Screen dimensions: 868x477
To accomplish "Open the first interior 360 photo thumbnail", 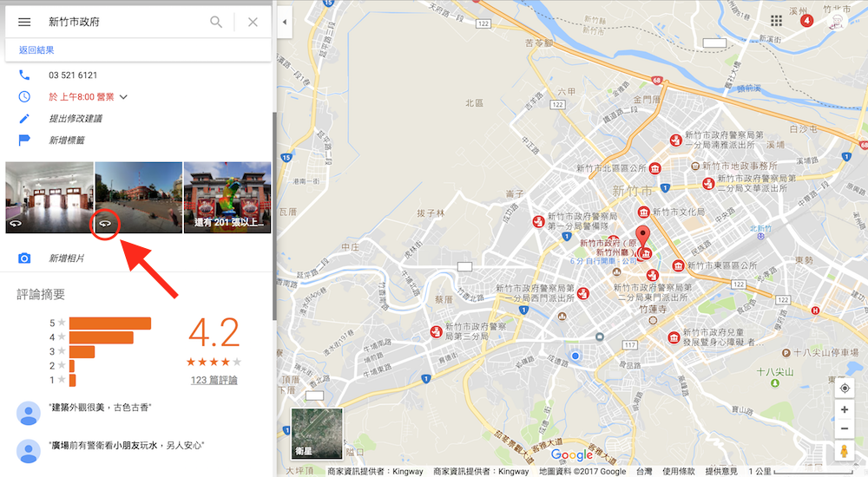I will click(49, 198).
